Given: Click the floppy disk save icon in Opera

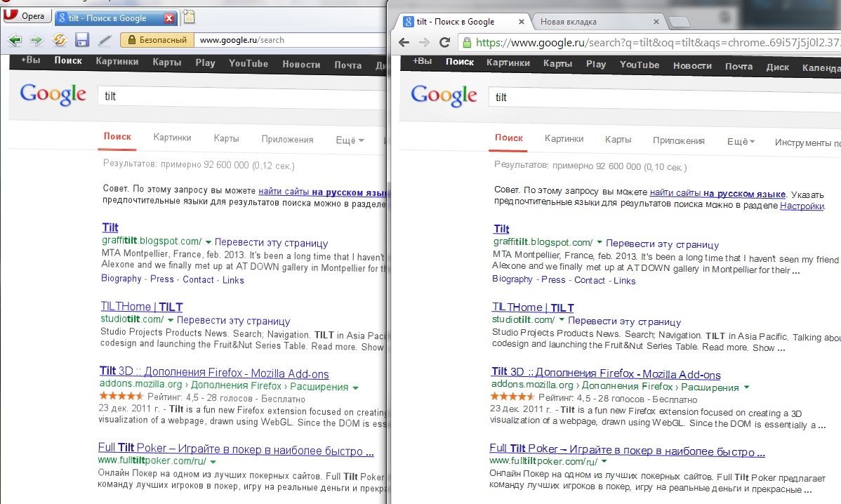Looking at the screenshot, I should click(81, 40).
